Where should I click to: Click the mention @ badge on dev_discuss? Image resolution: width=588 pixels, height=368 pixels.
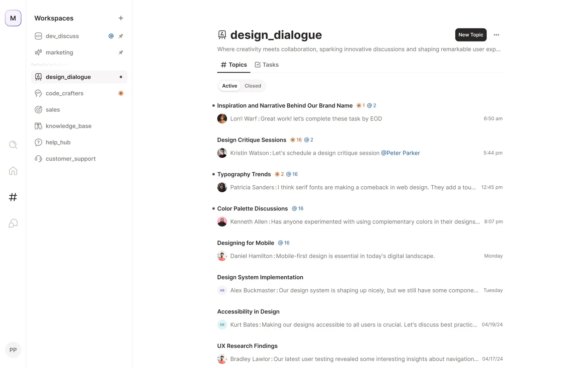tap(111, 36)
